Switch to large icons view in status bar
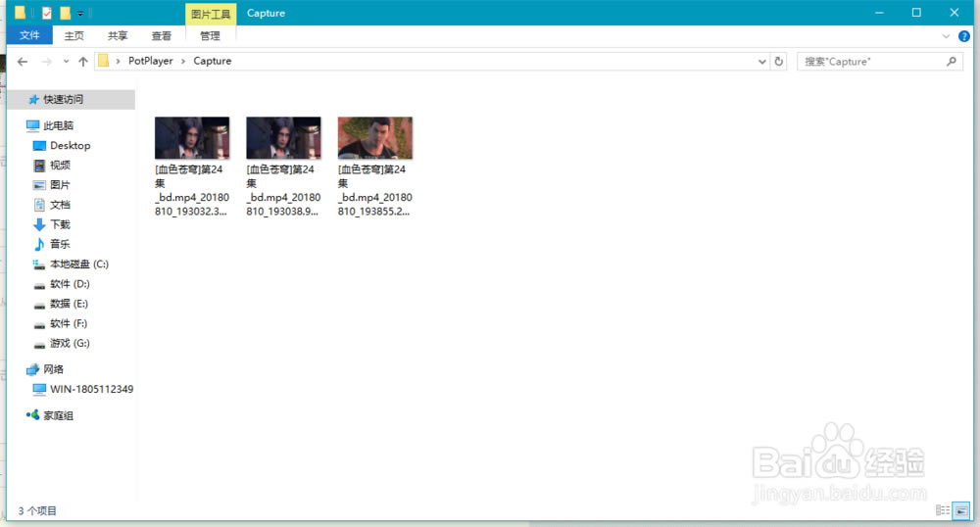Image resolution: width=980 pixels, height=527 pixels. pyautogui.click(x=961, y=510)
